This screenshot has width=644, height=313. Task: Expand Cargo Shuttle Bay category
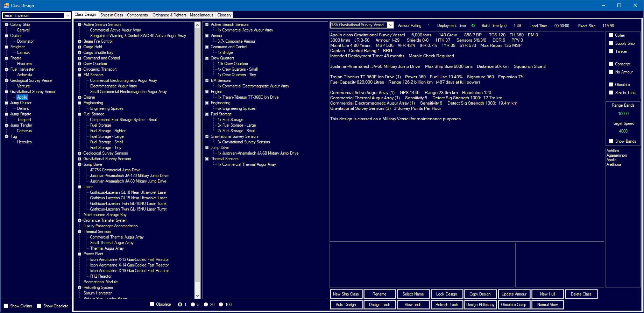80,52
